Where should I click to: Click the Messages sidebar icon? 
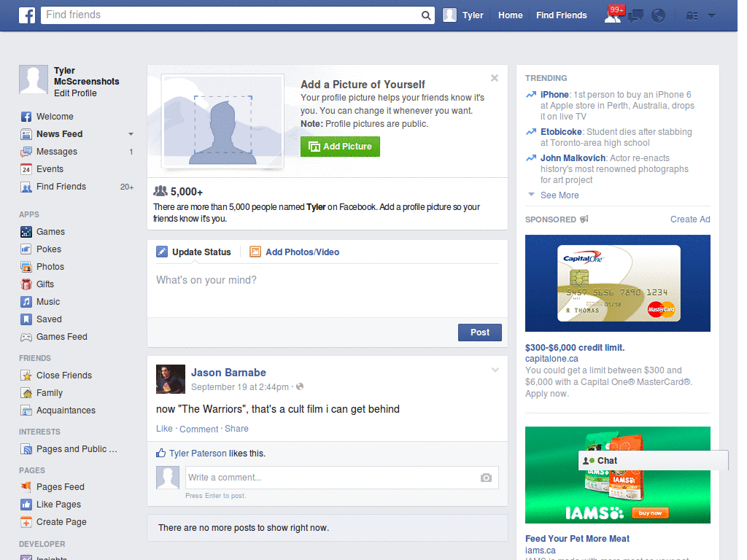pyautogui.click(x=26, y=152)
